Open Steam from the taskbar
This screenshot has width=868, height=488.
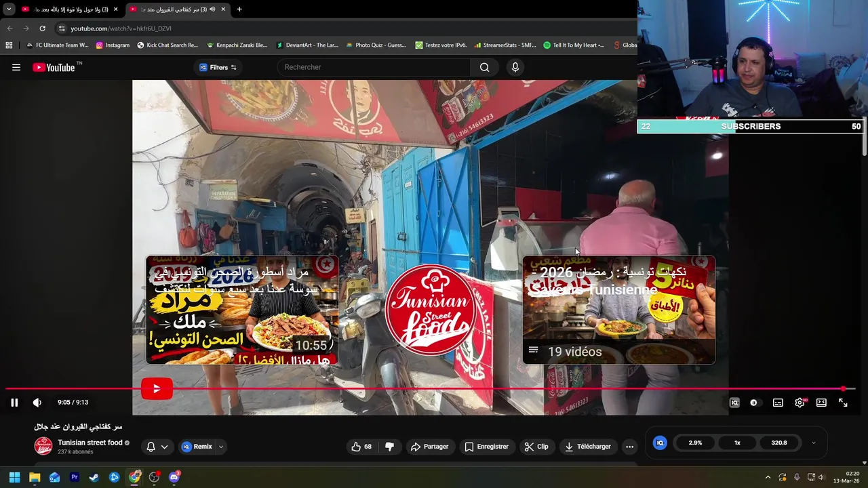point(94,477)
